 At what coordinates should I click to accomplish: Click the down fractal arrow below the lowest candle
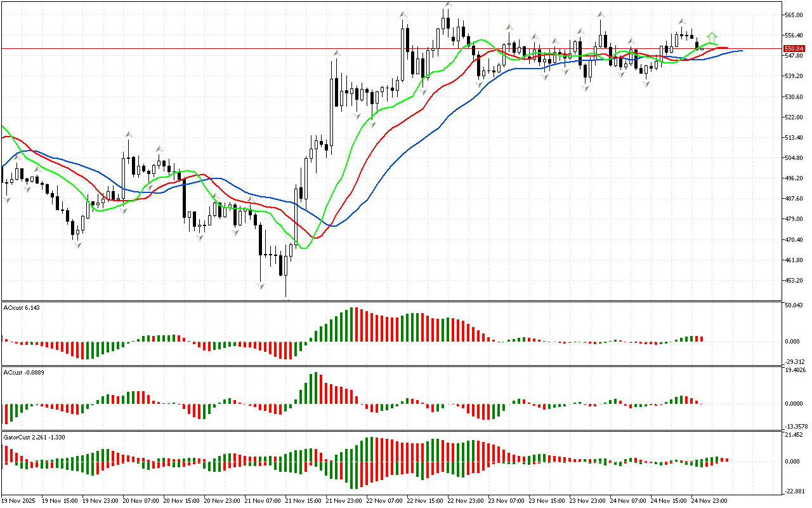tap(286, 299)
